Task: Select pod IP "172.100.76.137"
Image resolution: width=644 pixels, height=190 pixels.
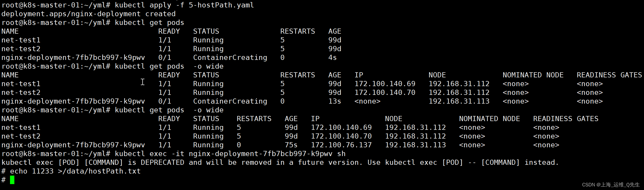Action: 341,145
